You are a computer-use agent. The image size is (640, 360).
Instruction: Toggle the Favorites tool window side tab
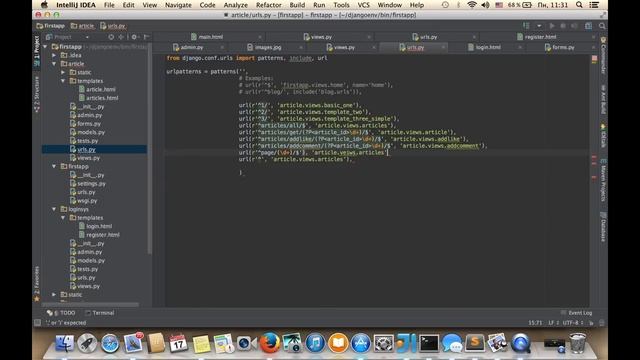coord(37,284)
